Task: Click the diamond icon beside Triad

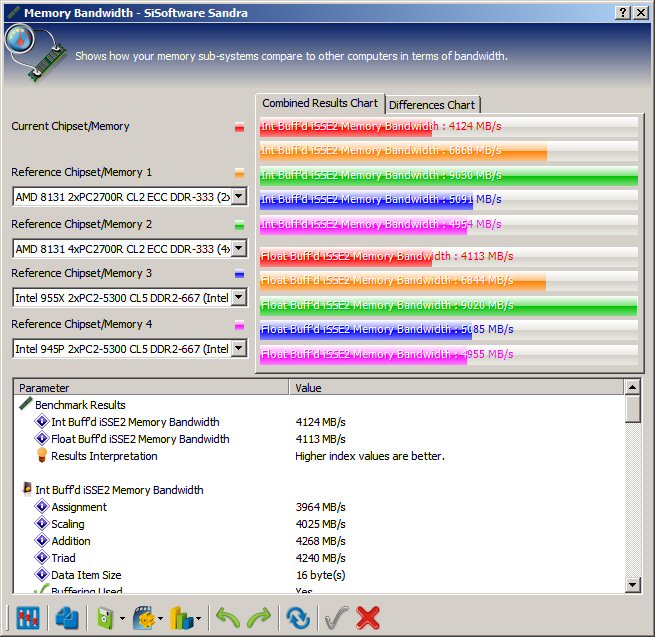Action: pyautogui.click(x=42, y=557)
